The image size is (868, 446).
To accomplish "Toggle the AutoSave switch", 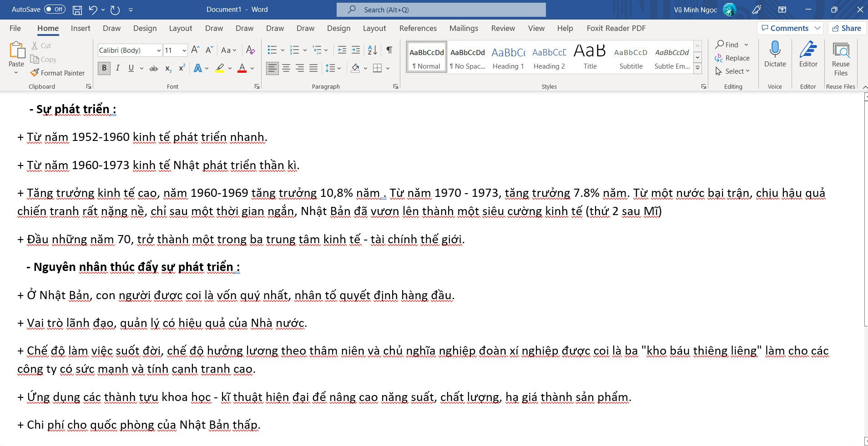I will click(x=55, y=10).
